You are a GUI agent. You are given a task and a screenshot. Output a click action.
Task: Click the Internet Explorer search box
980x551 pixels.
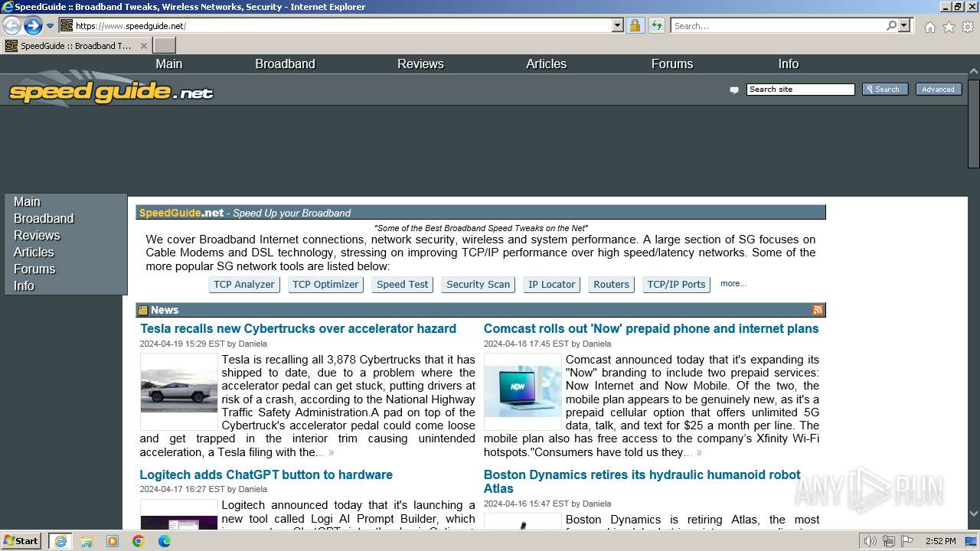coord(777,26)
